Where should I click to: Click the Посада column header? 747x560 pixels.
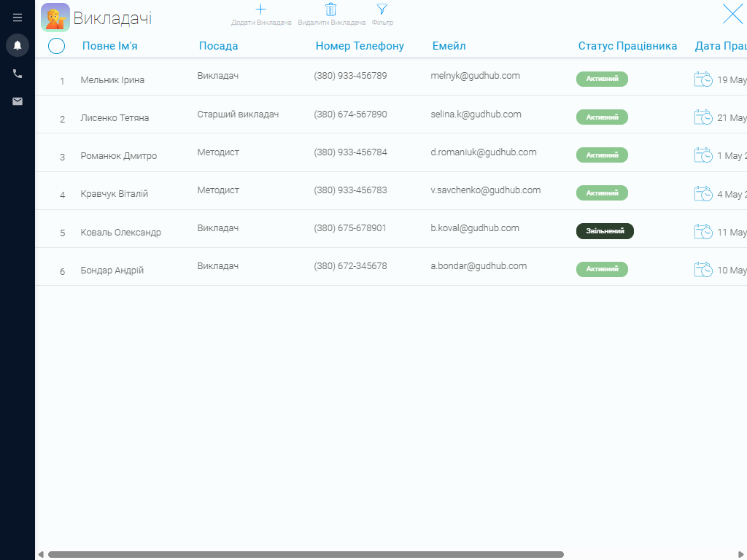pos(219,46)
